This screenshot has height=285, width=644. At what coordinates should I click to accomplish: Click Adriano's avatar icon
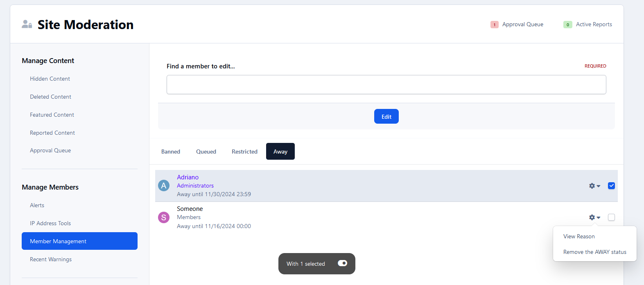click(164, 185)
